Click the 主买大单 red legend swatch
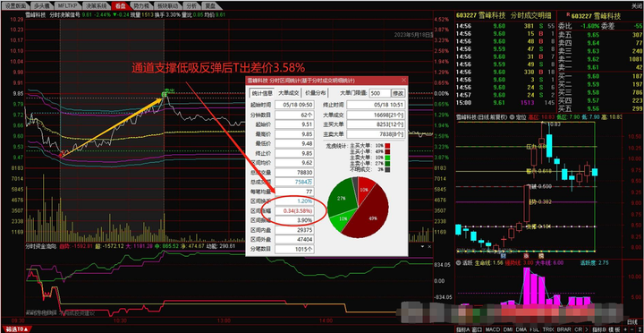 pos(387,146)
